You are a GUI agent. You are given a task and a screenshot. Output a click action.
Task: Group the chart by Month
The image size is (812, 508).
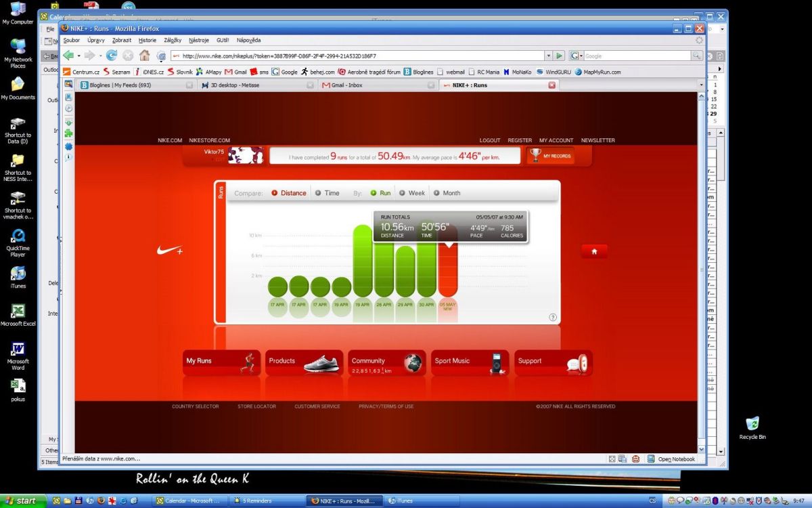pyautogui.click(x=447, y=193)
